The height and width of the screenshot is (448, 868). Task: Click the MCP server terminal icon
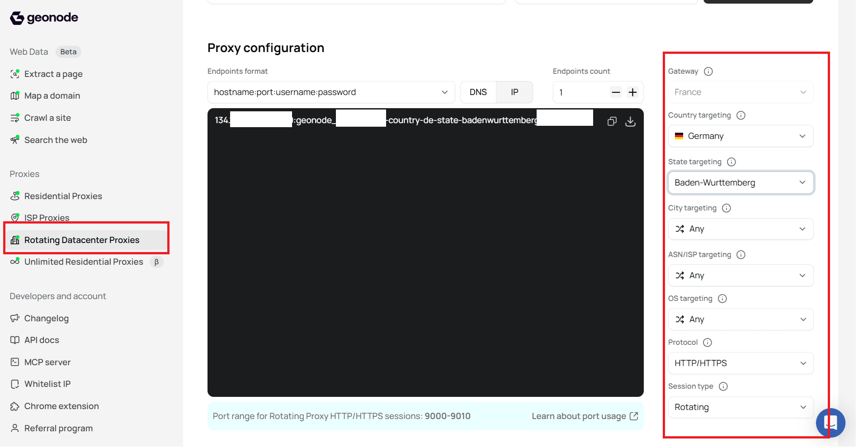[x=15, y=362]
